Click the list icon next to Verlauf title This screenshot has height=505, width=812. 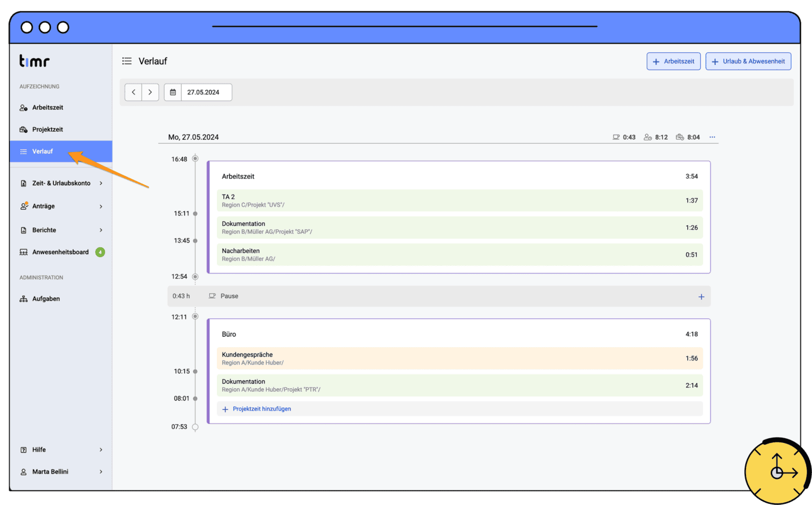pos(127,61)
